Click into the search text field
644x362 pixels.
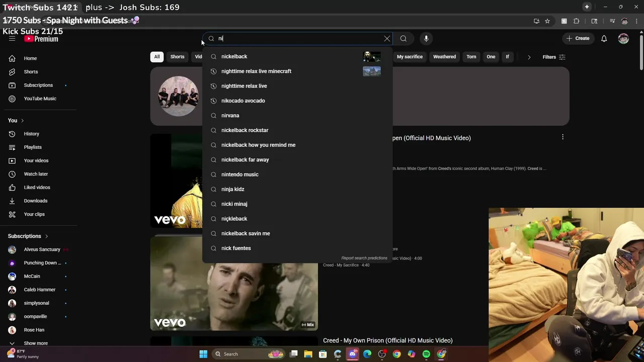coord(298,39)
